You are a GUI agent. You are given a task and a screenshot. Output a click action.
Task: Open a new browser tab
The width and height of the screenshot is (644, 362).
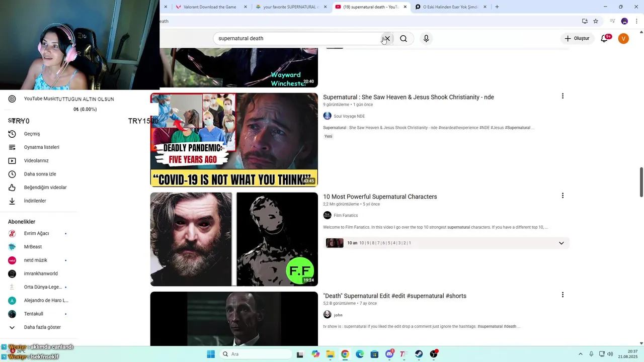coord(497,7)
